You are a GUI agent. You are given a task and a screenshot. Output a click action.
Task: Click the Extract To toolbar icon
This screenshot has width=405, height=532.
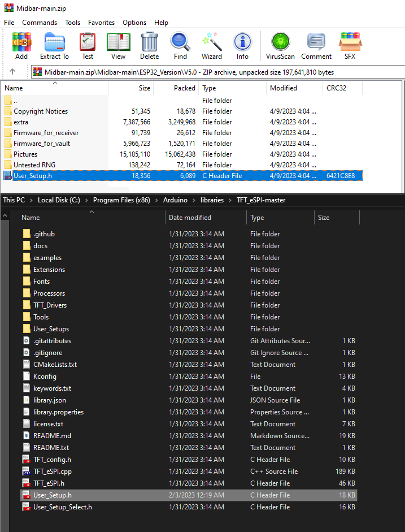[54, 42]
